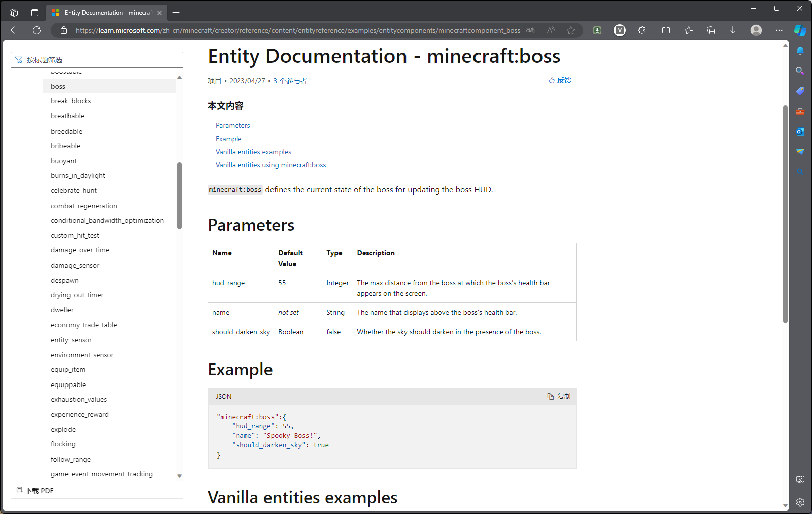Focus the filter by title box
The height and width of the screenshot is (514, 812).
[97, 60]
